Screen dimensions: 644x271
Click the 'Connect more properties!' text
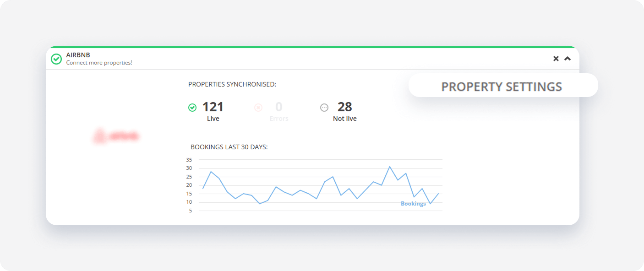(x=99, y=63)
